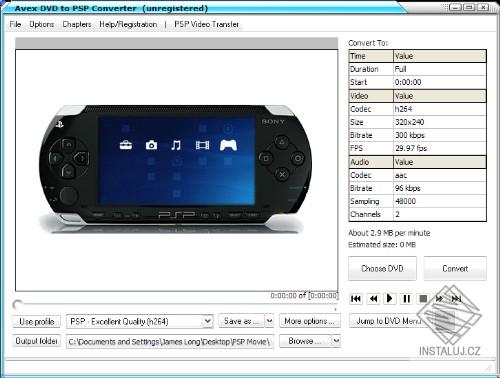The height and width of the screenshot is (378, 500).
Task: Click the Convert button
Action: (x=455, y=268)
